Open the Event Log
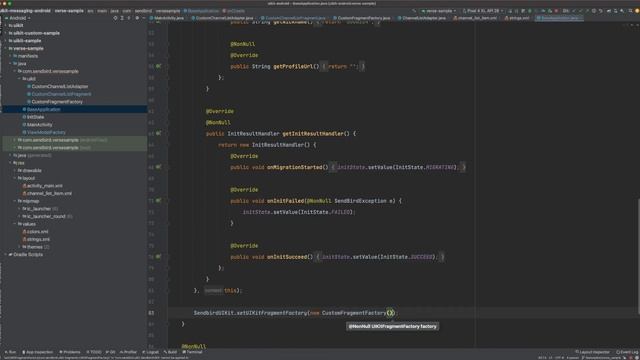640x360 pixels. [x=627, y=352]
